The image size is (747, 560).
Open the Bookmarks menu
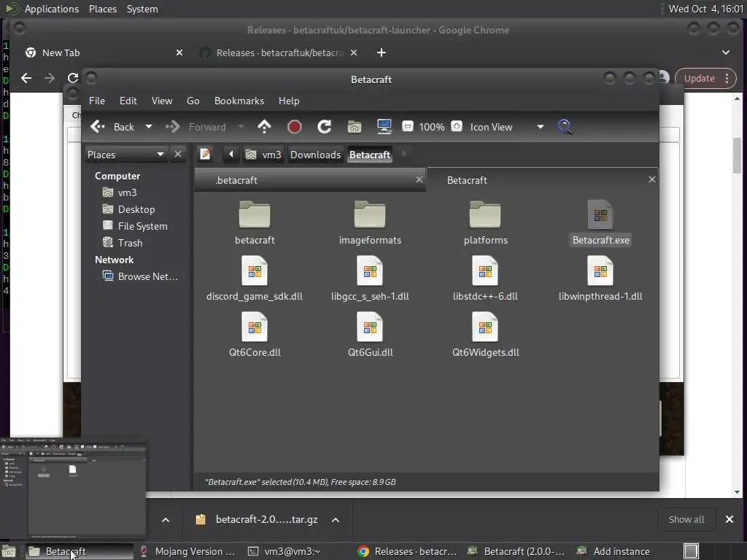[x=239, y=101]
